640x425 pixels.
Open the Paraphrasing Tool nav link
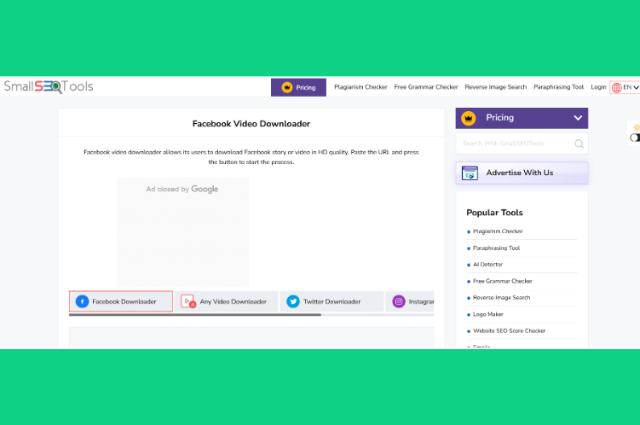click(x=558, y=87)
